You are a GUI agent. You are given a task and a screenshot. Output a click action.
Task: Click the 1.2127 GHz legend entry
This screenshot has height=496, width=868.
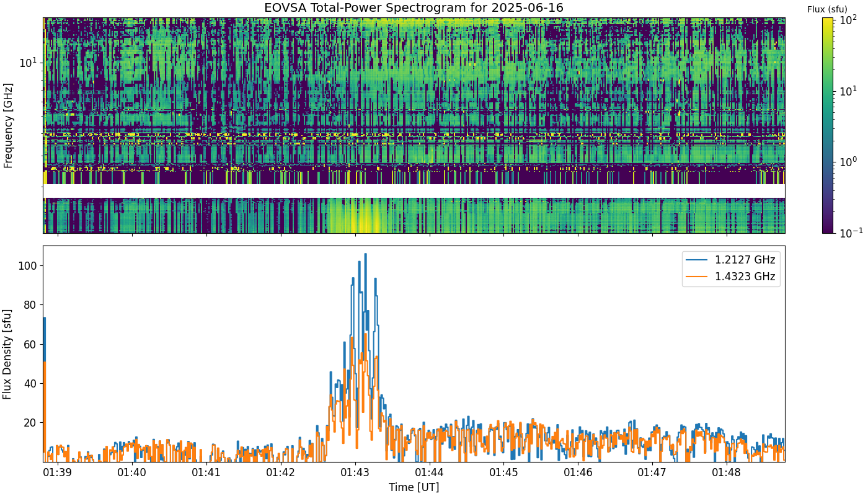[732, 260]
